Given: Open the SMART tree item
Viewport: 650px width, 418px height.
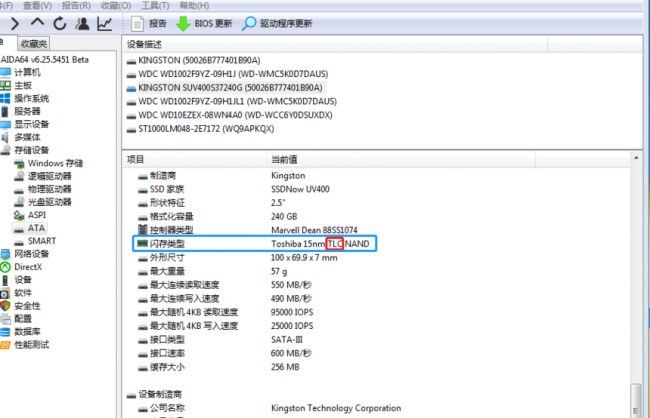Looking at the screenshot, I should 34,241.
